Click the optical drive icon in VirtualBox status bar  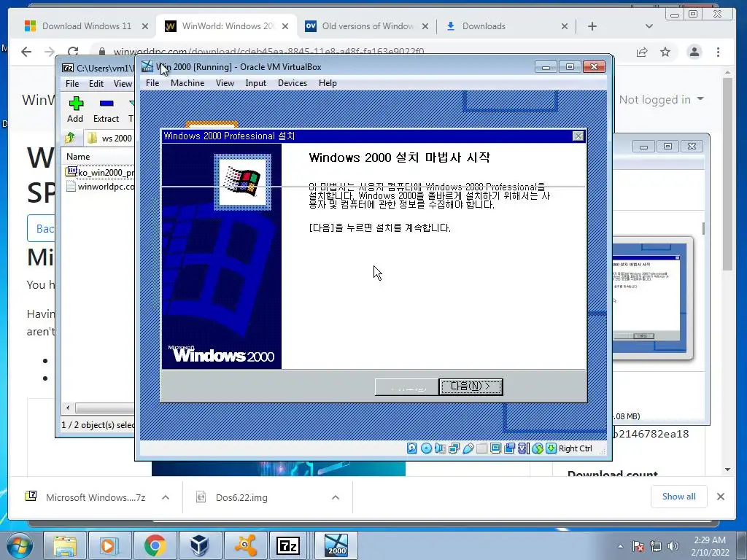tap(426, 448)
